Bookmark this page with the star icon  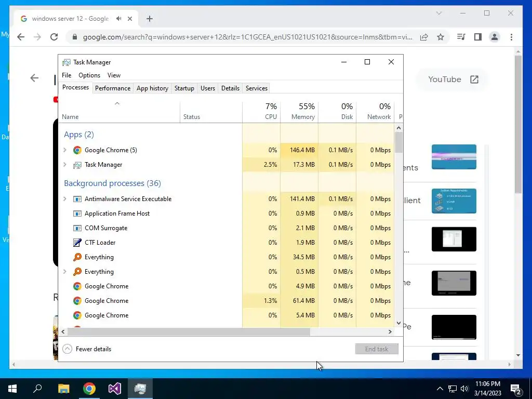tap(441, 37)
